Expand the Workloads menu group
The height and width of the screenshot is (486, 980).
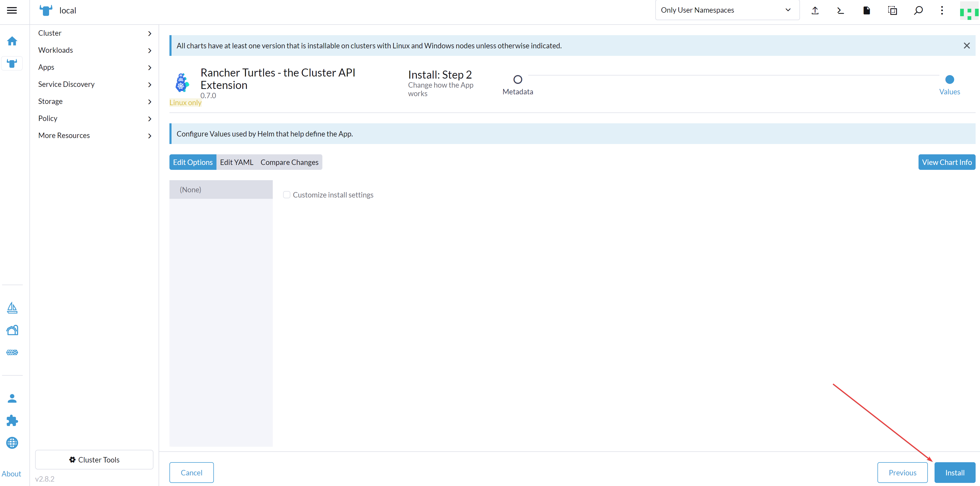[94, 50]
